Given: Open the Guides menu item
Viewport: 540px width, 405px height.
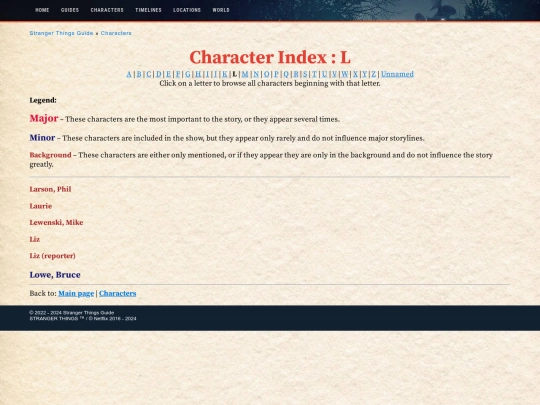Looking at the screenshot, I should point(70,10).
